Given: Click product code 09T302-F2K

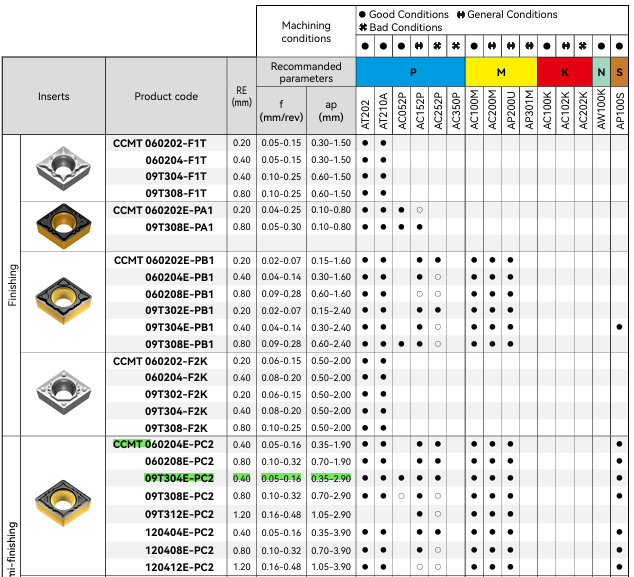Looking at the screenshot, I should (x=176, y=394).
